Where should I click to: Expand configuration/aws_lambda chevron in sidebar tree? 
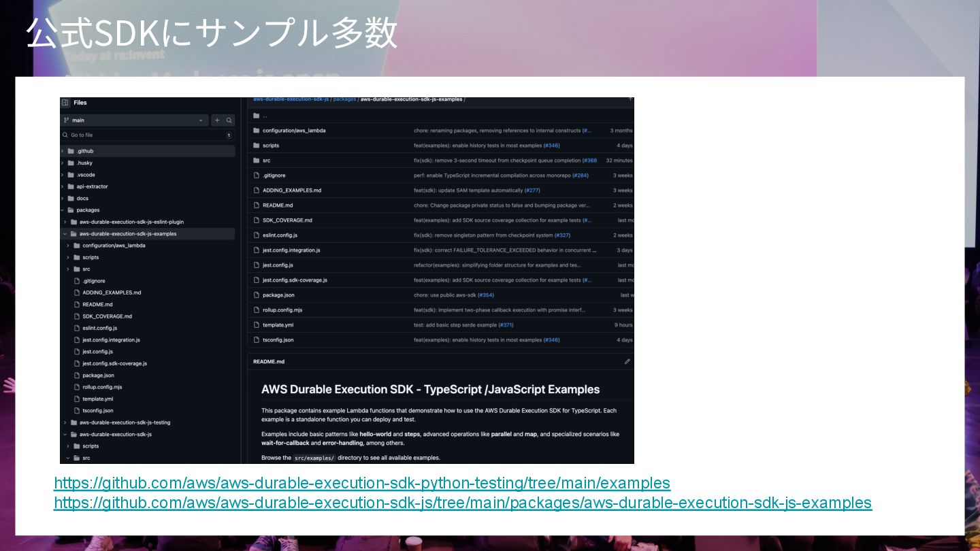[68, 246]
